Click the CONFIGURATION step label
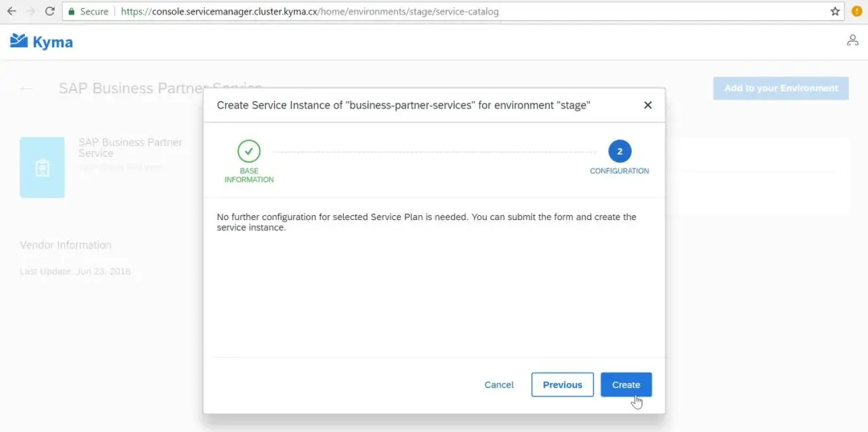This screenshot has height=432, width=868. (620, 171)
